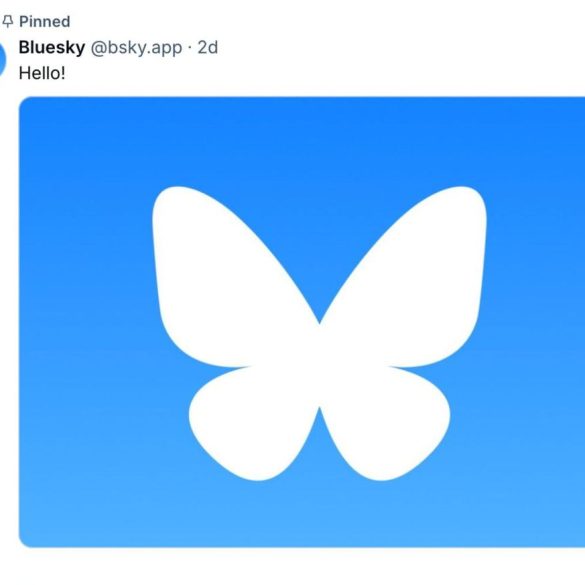
Task: Click dark blue area above the butterfly
Action: [x=319, y=142]
